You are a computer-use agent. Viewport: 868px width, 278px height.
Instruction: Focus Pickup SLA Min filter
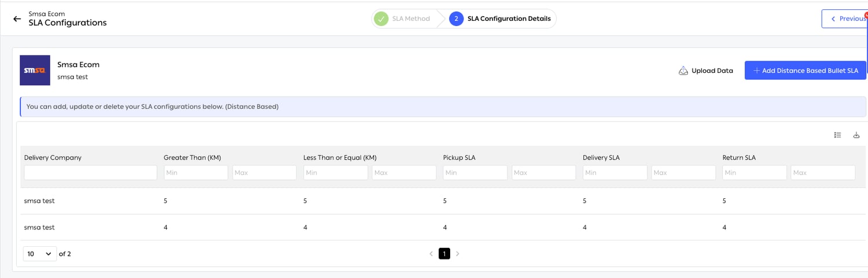(x=475, y=172)
